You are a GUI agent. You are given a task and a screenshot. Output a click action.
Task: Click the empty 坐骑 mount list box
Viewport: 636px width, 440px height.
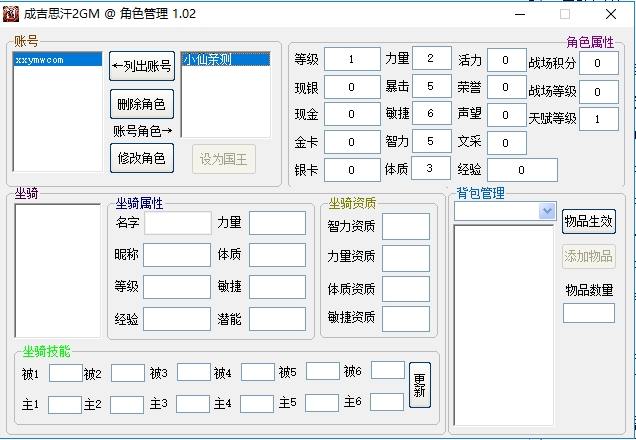pyautogui.click(x=58, y=270)
